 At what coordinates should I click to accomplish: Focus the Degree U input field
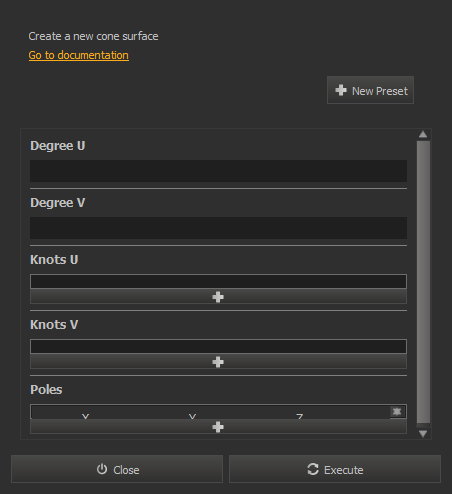point(218,171)
